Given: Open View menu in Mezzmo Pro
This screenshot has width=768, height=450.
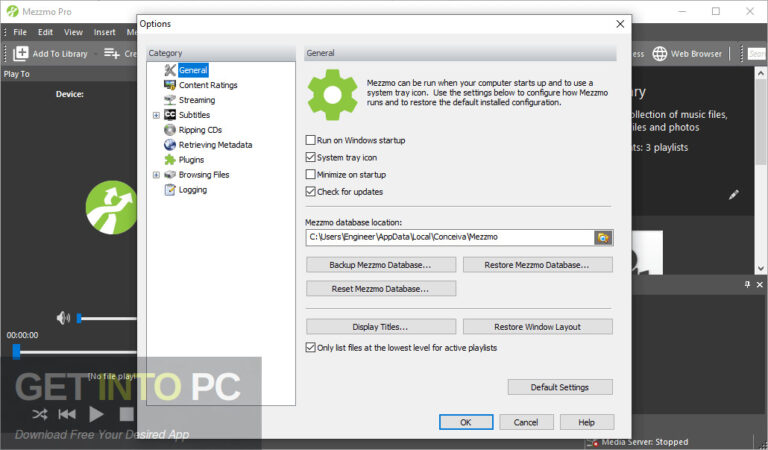Looking at the screenshot, I should click(x=73, y=32).
